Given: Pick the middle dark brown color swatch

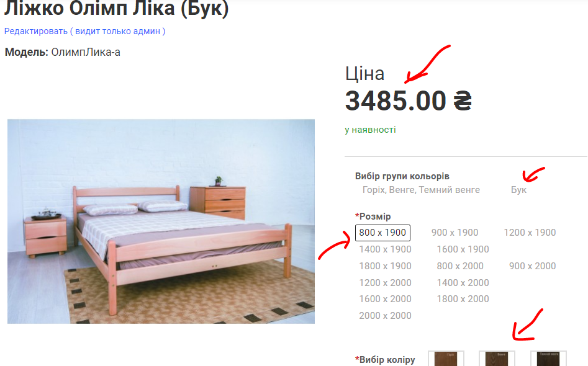Looking at the screenshot, I should [x=497, y=359].
